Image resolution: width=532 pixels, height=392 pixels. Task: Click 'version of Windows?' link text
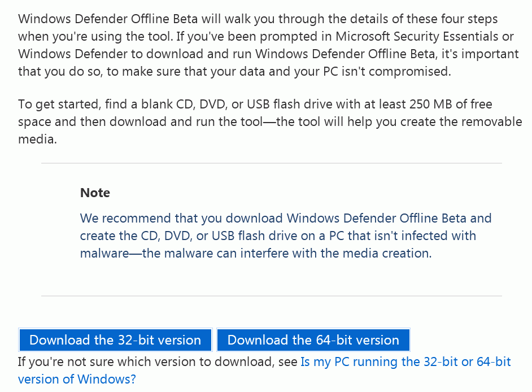[77, 379]
